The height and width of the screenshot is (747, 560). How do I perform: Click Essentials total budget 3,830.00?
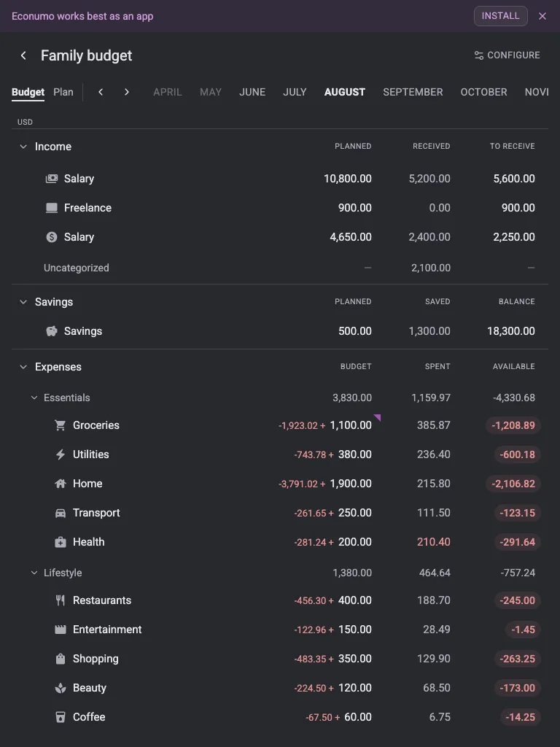coord(352,398)
